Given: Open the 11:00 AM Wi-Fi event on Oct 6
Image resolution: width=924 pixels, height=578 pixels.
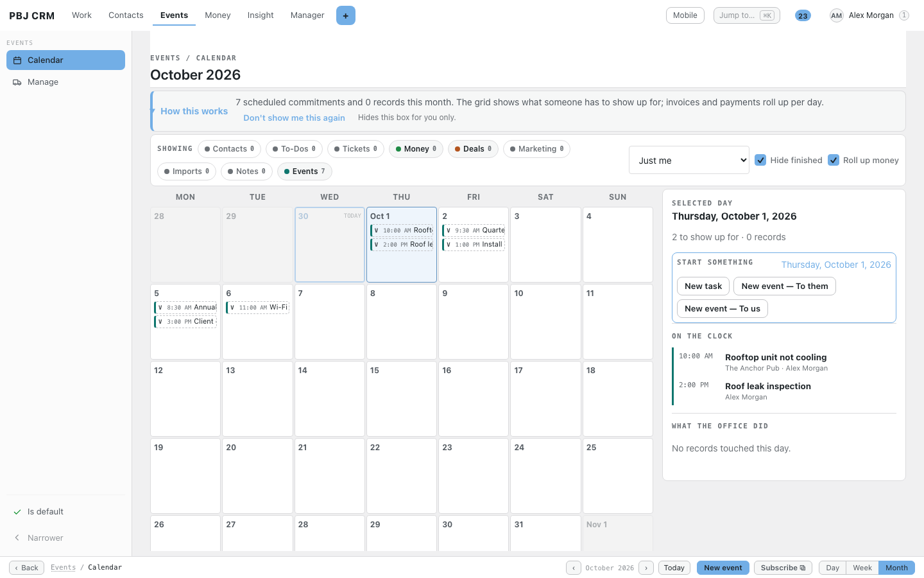Looking at the screenshot, I should (257, 308).
